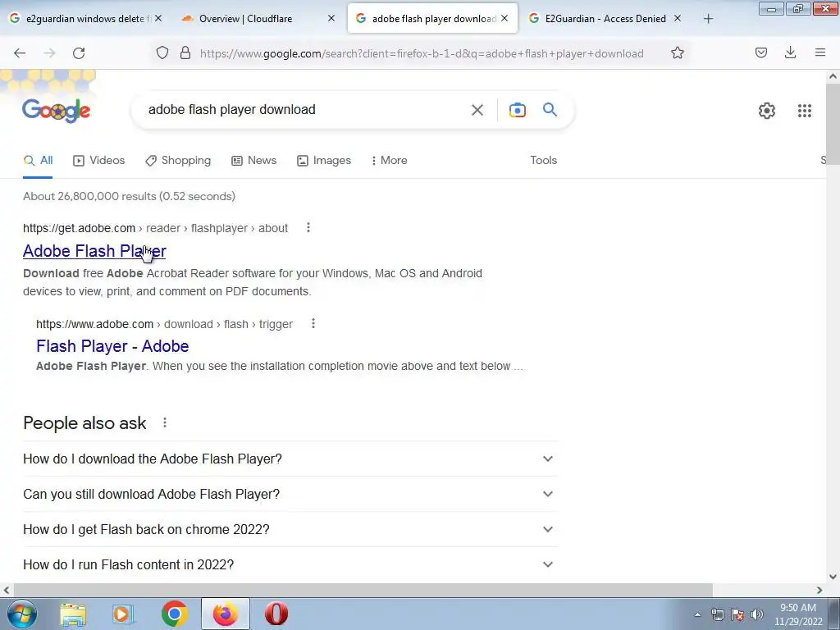
Task: Open the More search filters dropdown
Action: (x=389, y=160)
